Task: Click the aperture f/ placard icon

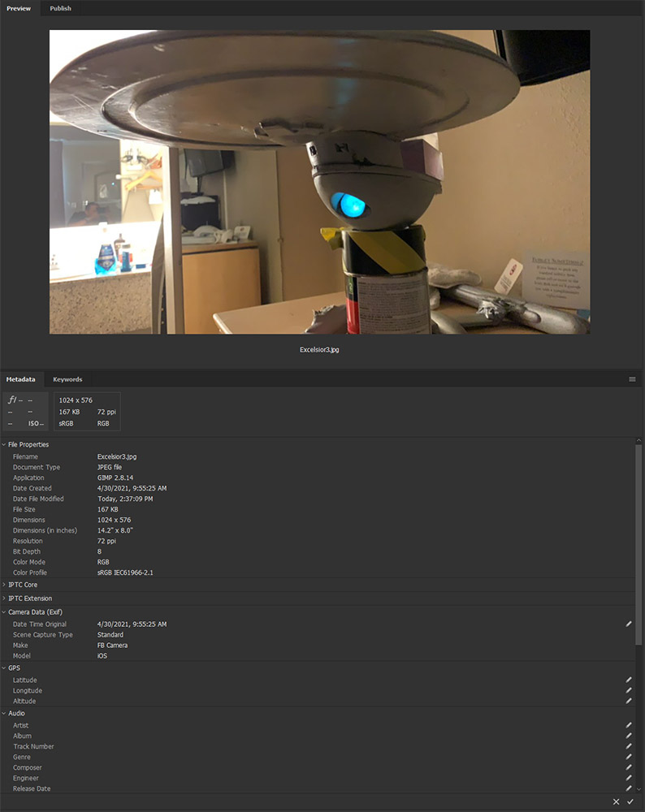Action: point(12,400)
